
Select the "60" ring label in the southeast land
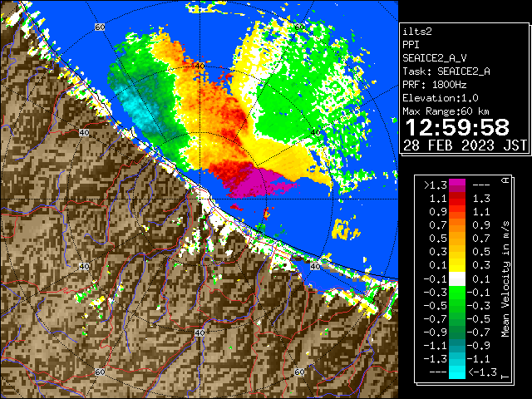(299, 372)
